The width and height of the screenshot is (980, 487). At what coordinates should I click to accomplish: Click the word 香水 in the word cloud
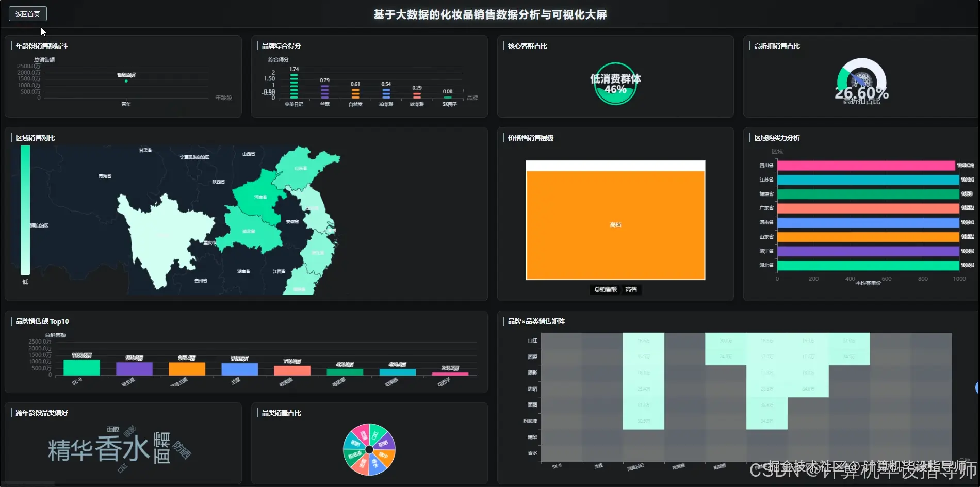point(123,448)
